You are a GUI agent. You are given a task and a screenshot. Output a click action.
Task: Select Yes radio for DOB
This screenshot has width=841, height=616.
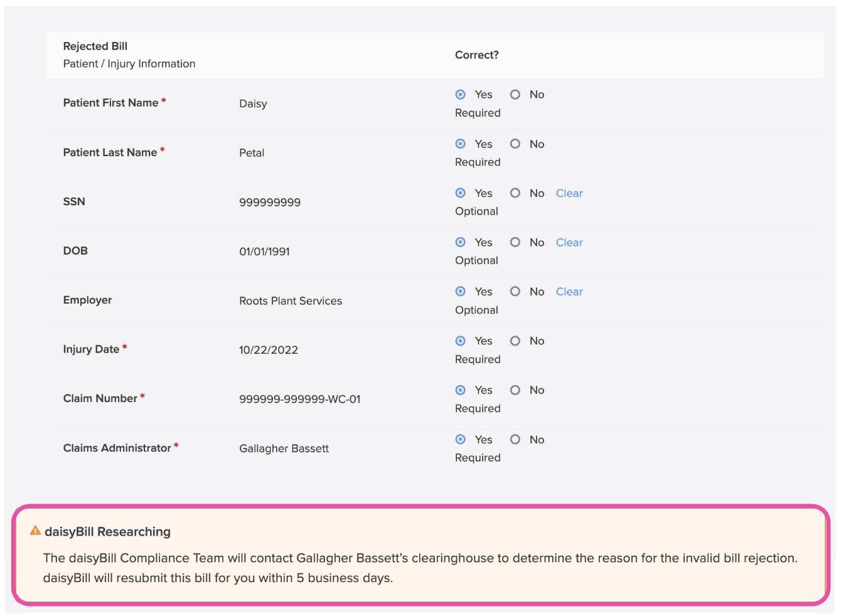(x=461, y=242)
